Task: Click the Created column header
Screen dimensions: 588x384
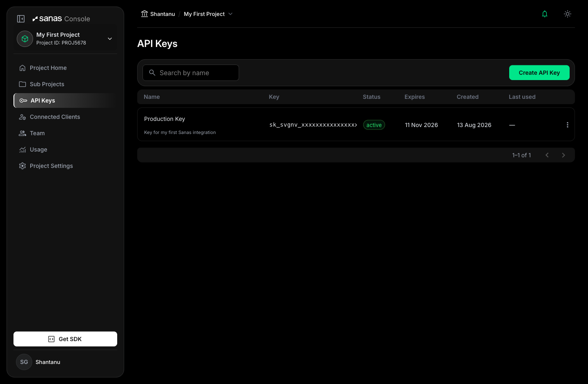Action: 468,97
